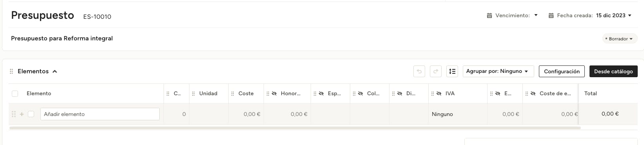Check the select-all Elemento header checkbox
Viewport: 644px width, 145px height.
tap(15, 94)
